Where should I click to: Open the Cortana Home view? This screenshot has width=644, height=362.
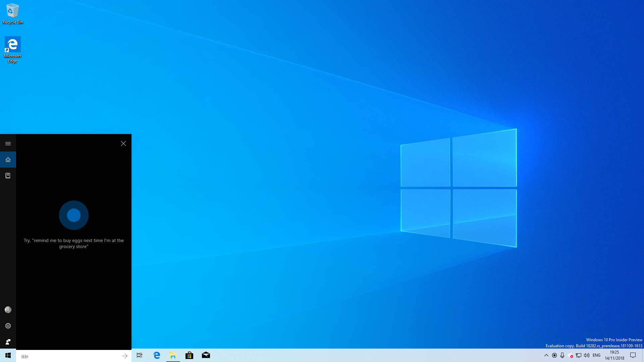pyautogui.click(x=8, y=160)
